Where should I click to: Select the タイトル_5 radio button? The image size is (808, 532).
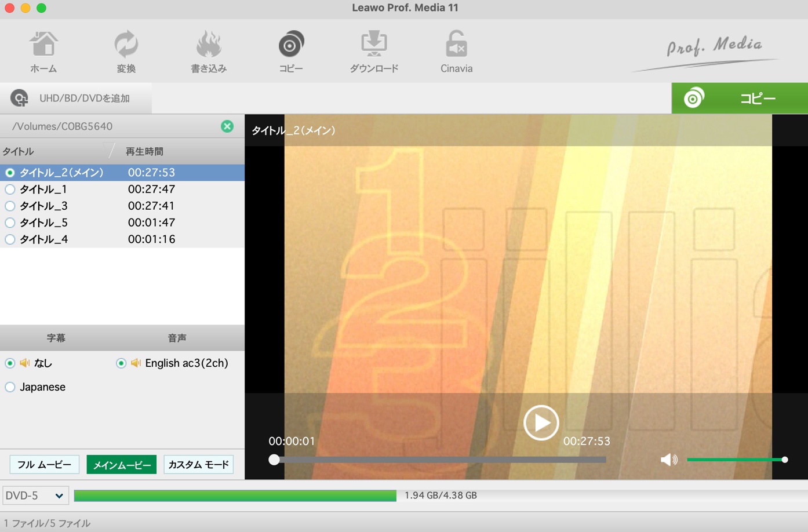[10, 223]
